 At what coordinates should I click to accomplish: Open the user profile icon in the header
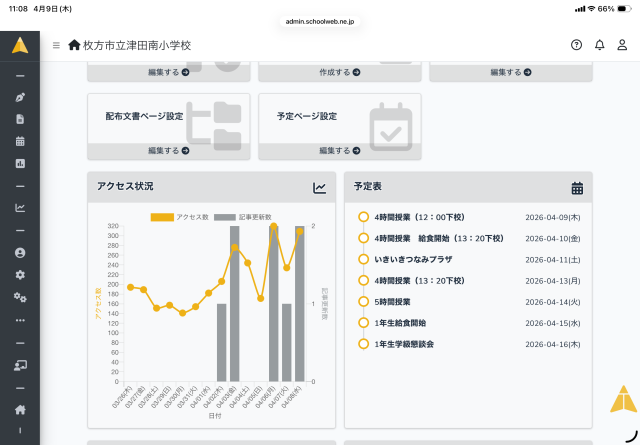pos(622,45)
